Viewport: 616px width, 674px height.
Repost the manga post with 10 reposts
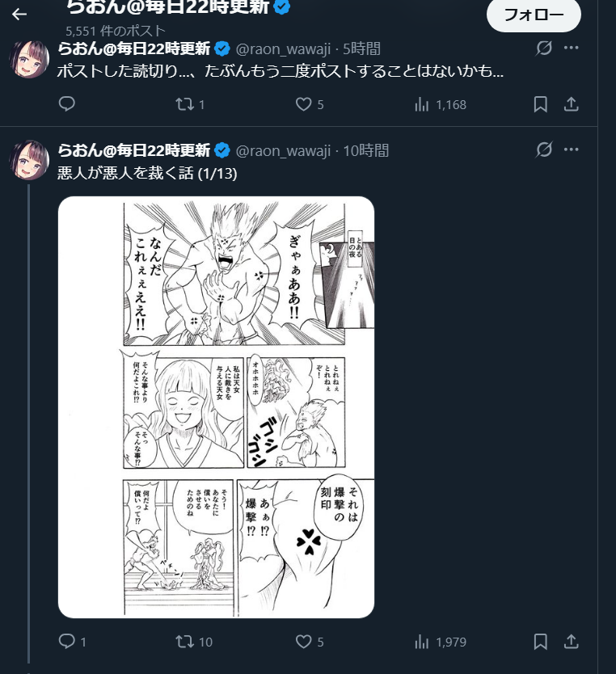click(194, 642)
